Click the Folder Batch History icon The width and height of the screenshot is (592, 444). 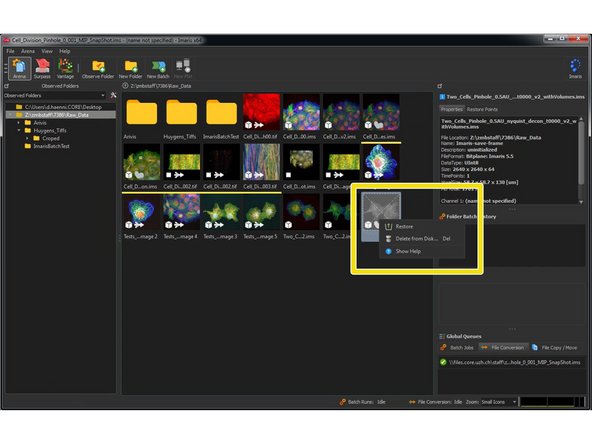442,217
